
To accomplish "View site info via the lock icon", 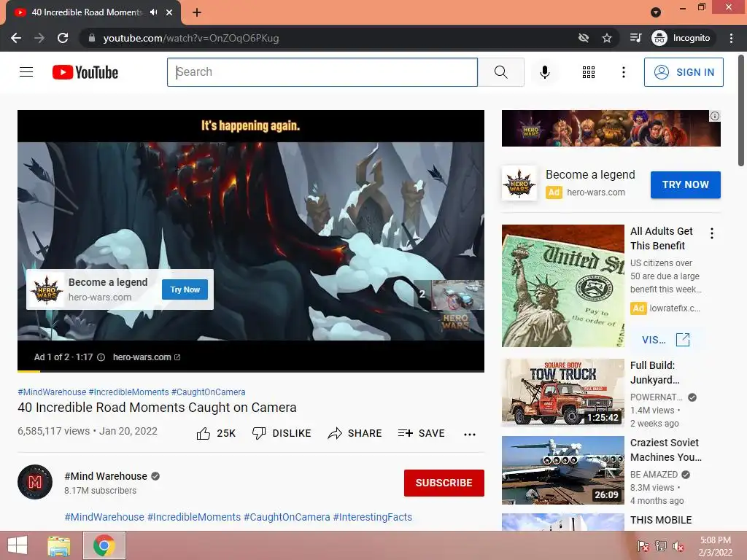I will pos(91,38).
